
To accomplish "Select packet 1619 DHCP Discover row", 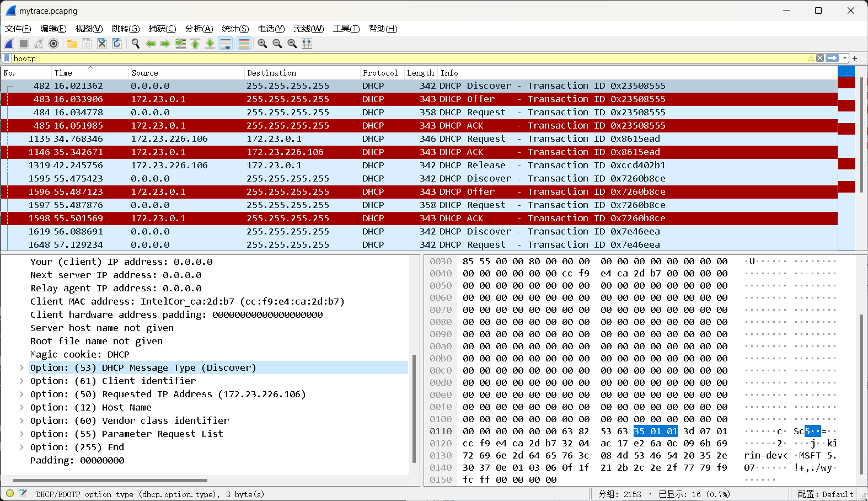I will (x=419, y=232).
